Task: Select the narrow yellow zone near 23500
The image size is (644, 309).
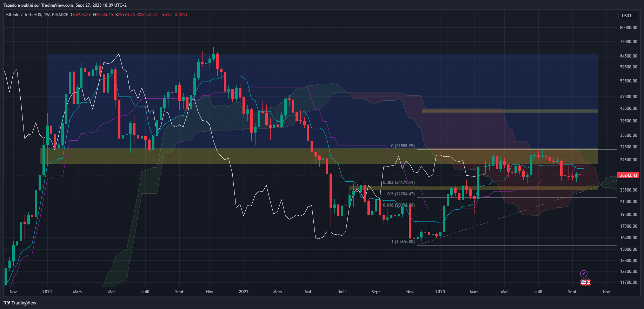Action: coord(474,188)
